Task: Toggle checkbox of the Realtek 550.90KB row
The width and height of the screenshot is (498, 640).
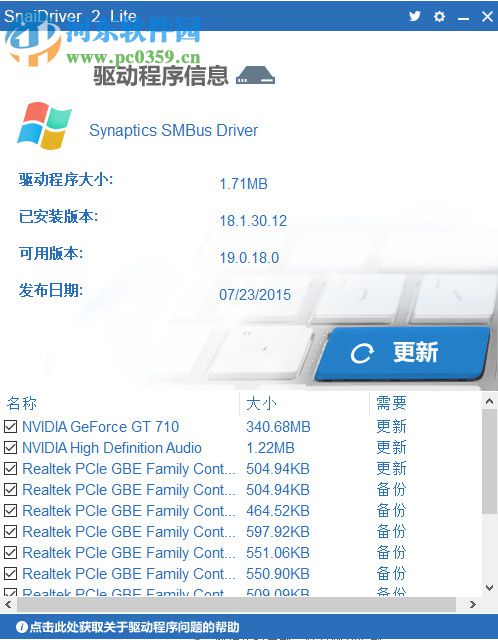Action: (x=11, y=573)
